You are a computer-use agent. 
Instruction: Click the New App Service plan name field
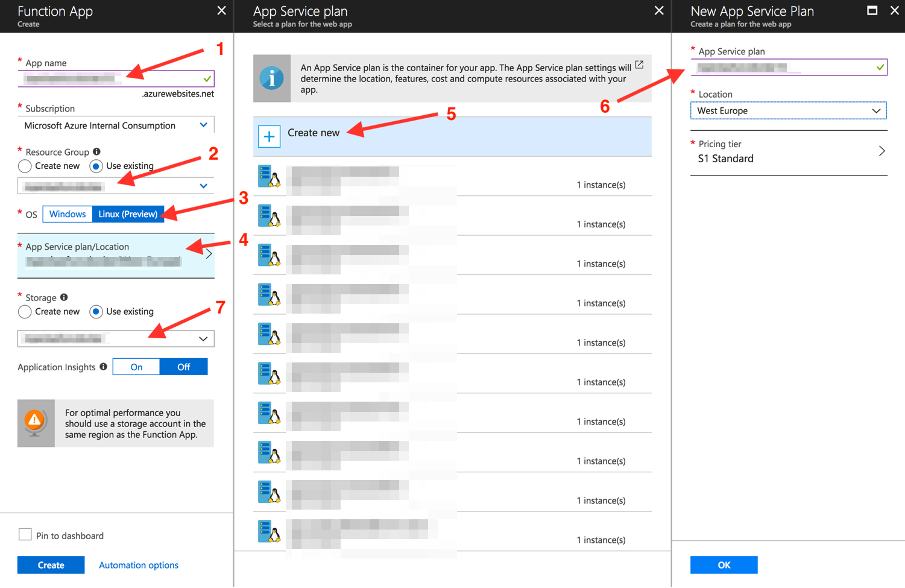[x=789, y=67]
